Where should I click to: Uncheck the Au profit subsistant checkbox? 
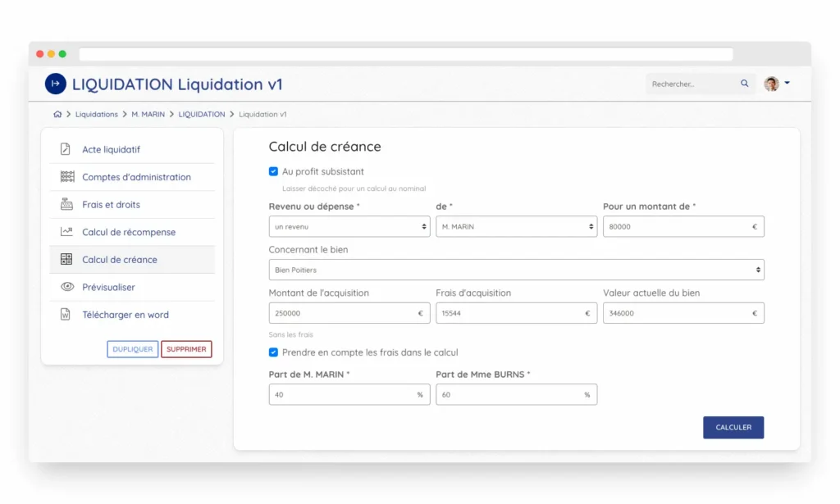tap(274, 171)
